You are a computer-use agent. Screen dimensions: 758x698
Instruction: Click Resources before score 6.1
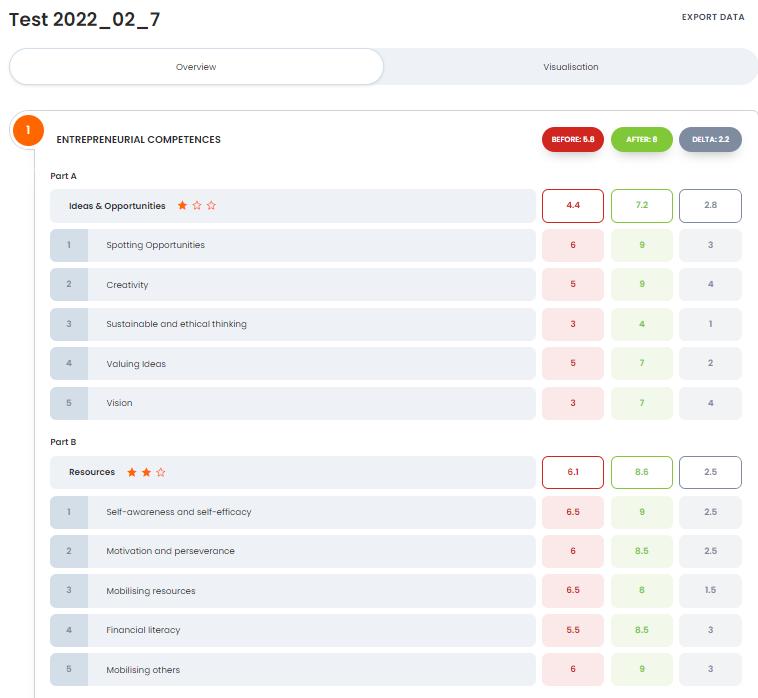tap(573, 472)
